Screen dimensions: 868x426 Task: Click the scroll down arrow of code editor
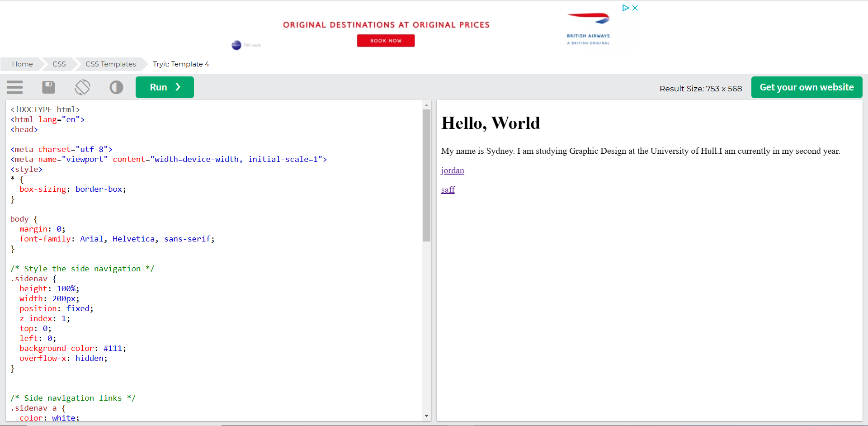pos(426,416)
